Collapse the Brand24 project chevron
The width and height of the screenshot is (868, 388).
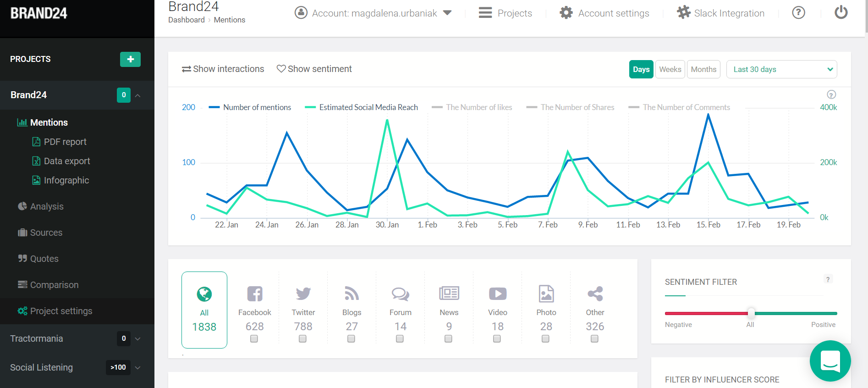click(137, 95)
